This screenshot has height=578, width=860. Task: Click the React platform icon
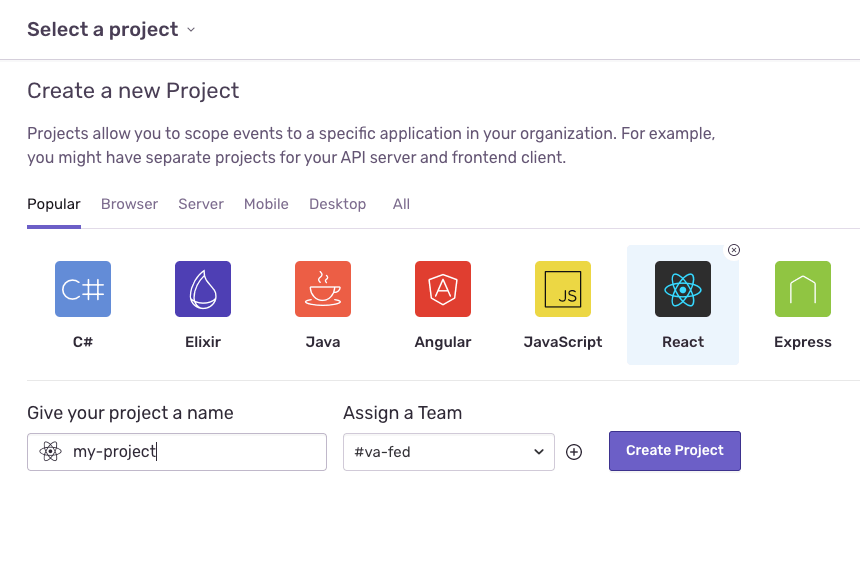(x=683, y=289)
